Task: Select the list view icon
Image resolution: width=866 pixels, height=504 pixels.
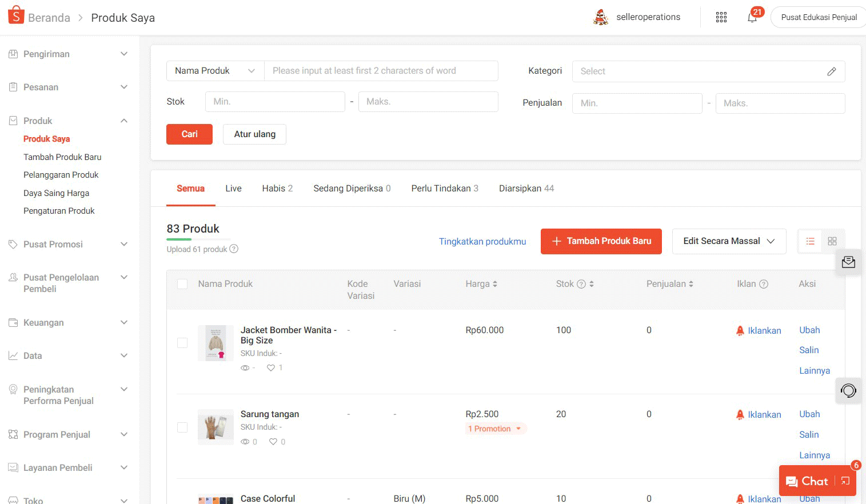Action: pyautogui.click(x=810, y=241)
